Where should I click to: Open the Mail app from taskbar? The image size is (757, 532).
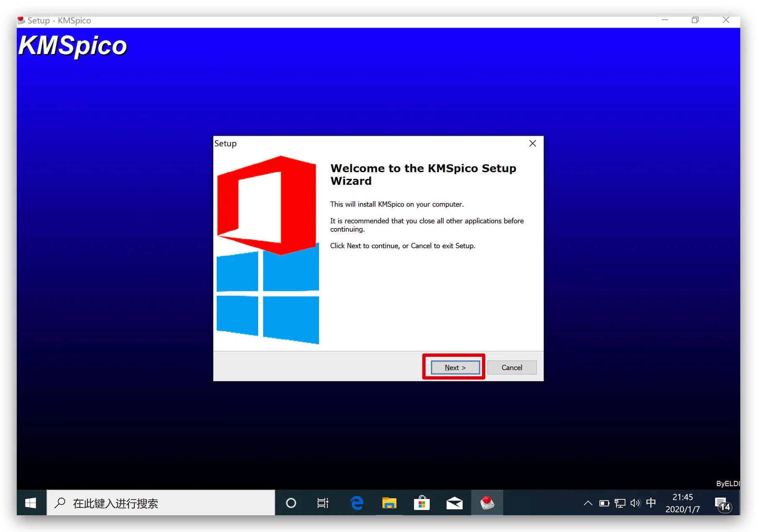pyautogui.click(x=454, y=503)
